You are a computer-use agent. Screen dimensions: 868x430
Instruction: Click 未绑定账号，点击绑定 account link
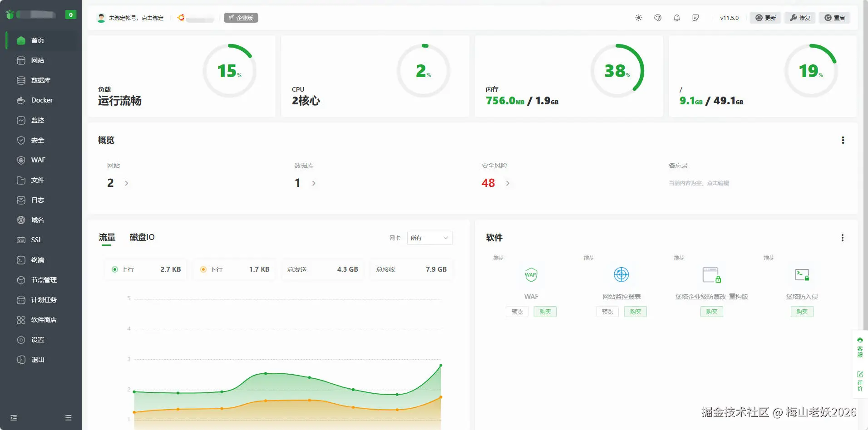tap(136, 18)
